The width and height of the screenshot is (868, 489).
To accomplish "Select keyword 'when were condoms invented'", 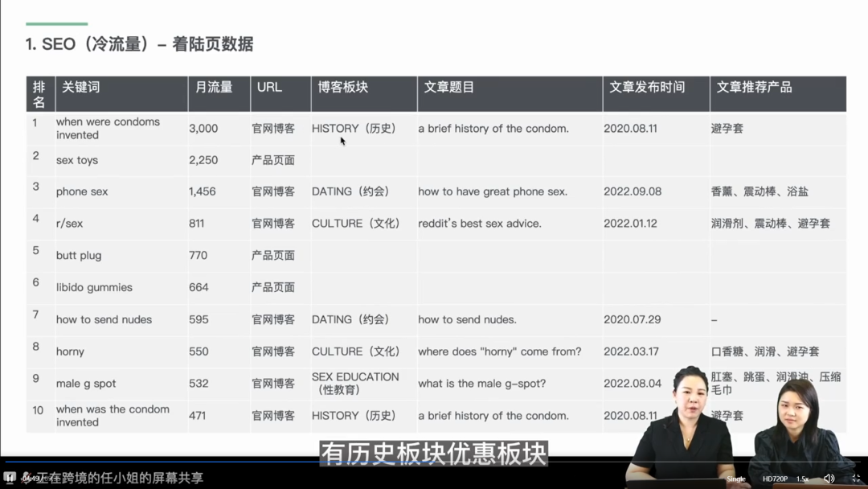I will [x=108, y=129].
